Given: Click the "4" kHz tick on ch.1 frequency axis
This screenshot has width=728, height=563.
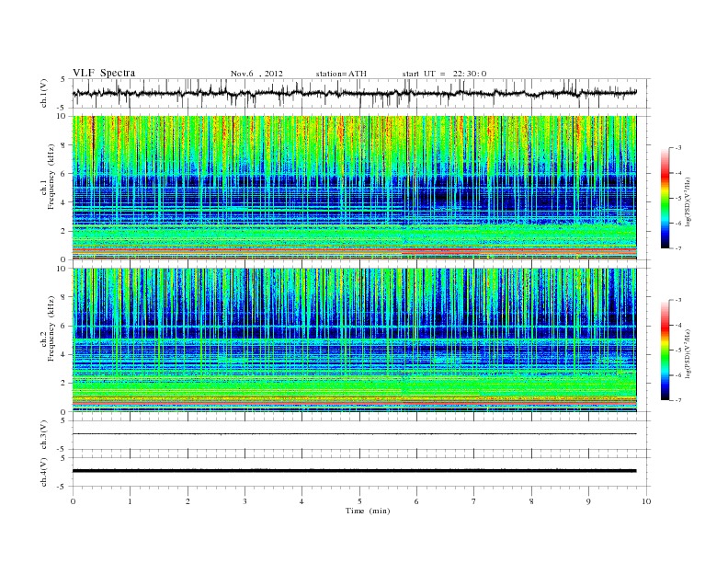Looking at the screenshot, I should click(x=63, y=202).
